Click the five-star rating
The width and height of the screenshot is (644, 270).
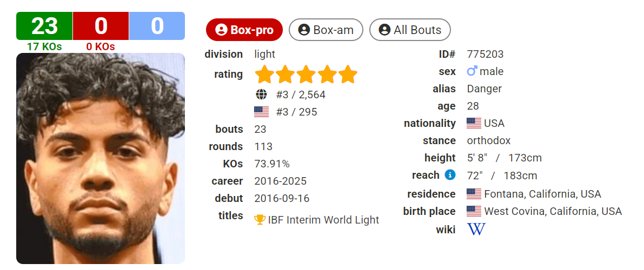click(306, 75)
